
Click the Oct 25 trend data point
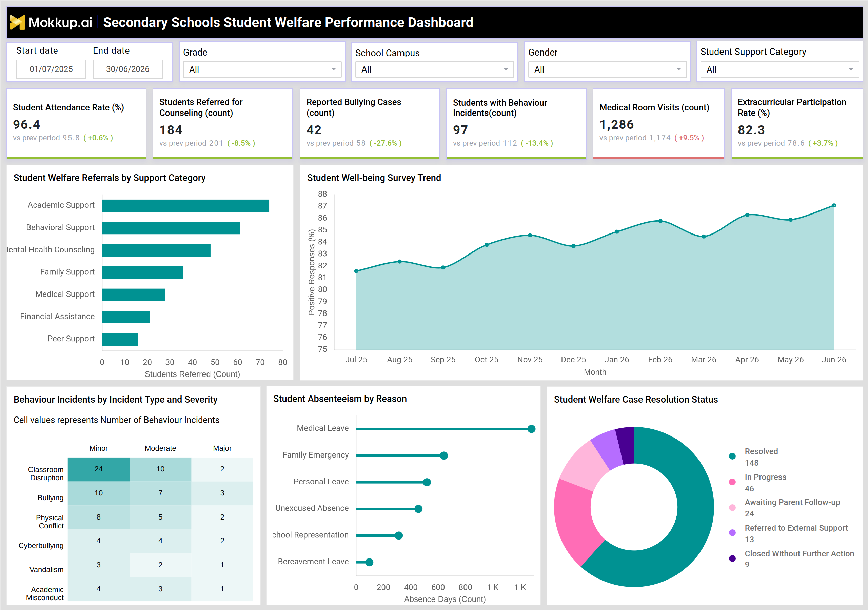487,245
